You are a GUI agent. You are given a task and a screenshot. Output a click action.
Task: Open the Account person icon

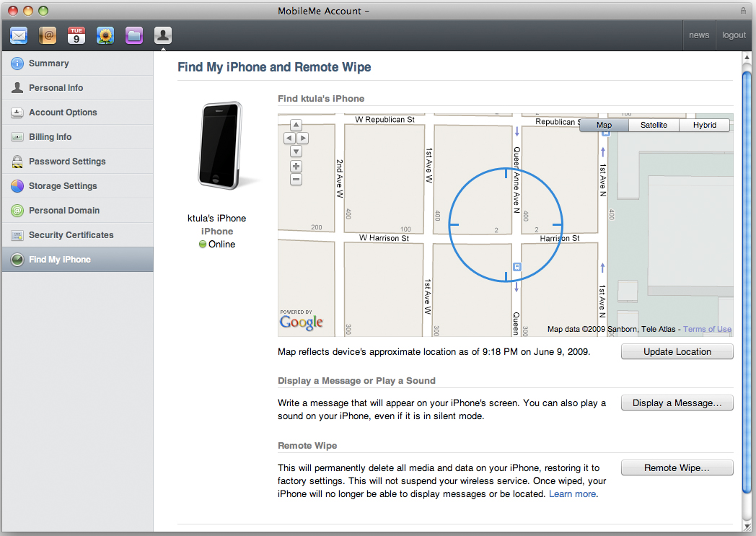[x=163, y=35]
